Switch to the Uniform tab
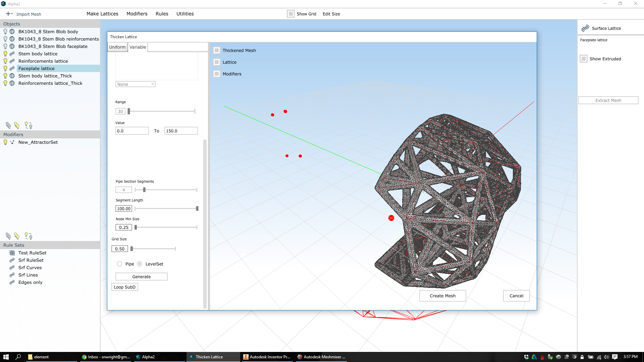Image resolution: width=644 pixels, height=362 pixels. (x=117, y=47)
